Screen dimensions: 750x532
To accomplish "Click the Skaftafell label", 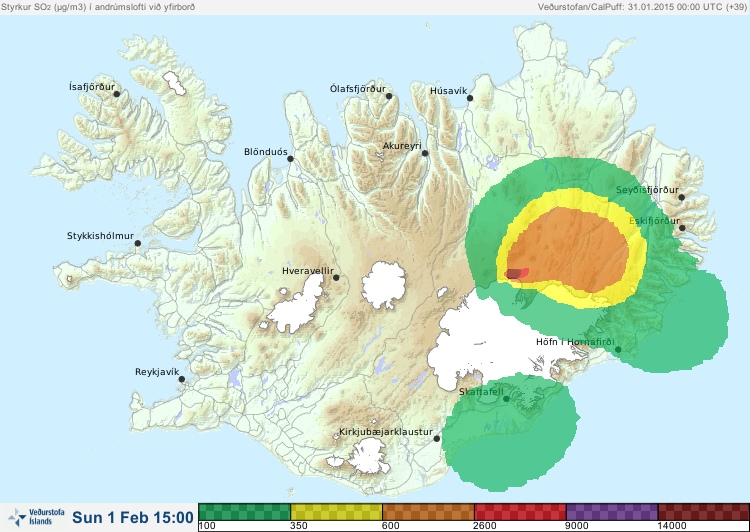I will click(481, 392).
